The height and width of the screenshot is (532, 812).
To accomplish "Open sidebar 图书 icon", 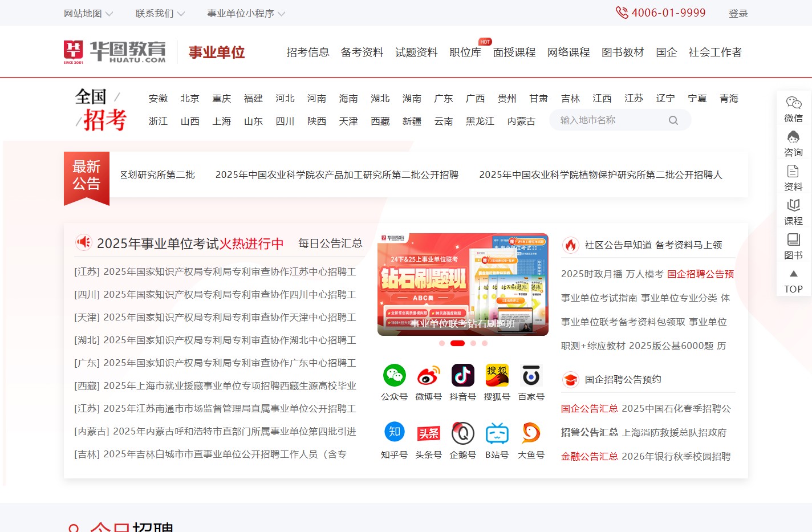I will pyautogui.click(x=793, y=239).
